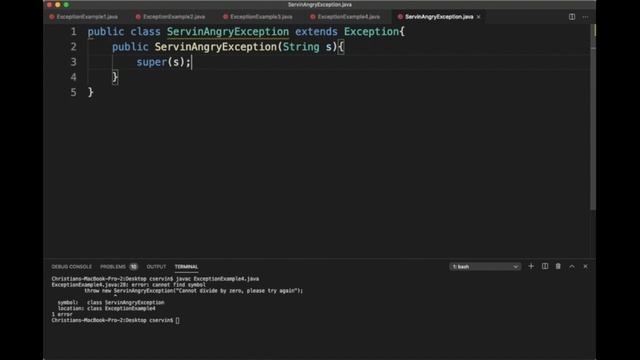
Task: Select the ServinAngryException.java tab
Action: click(x=439, y=17)
